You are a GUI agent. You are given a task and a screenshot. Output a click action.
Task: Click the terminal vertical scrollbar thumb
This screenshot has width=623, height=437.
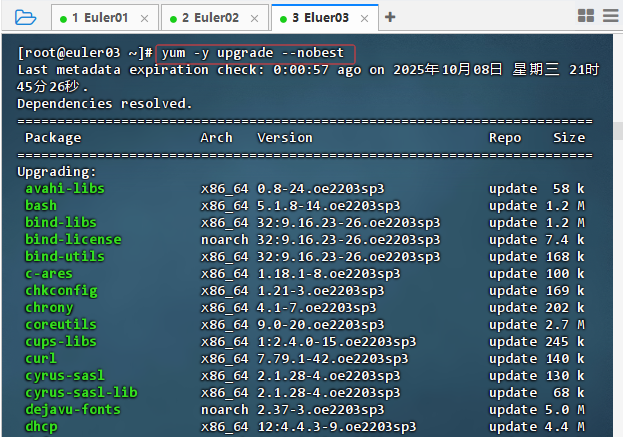pyautogui.click(x=618, y=131)
